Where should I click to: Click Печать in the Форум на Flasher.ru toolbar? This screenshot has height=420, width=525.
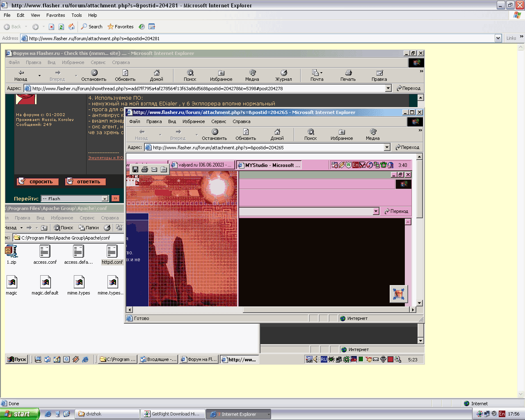[x=348, y=75]
